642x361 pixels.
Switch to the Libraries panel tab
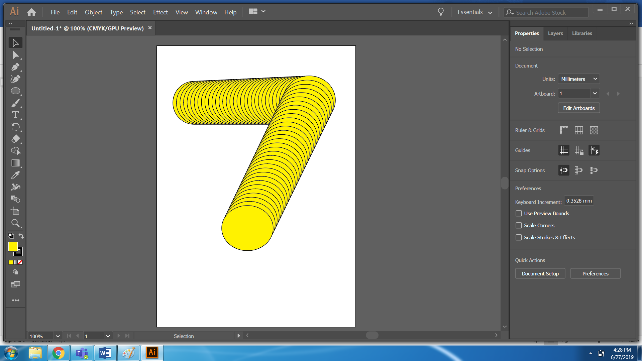click(582, 33)
